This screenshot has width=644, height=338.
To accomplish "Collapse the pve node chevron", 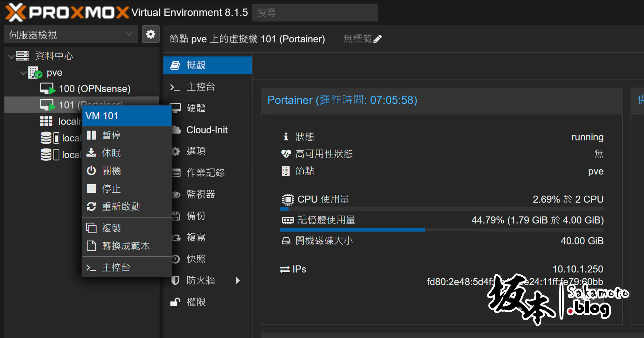I will (23, 73).
